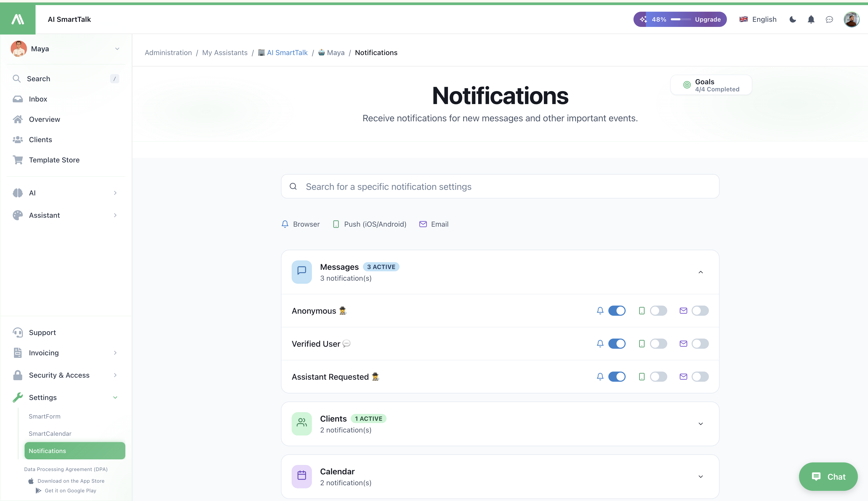The height and width of the screenshot is (501, 868).
Task: Expand the Invoicing submenu chevron
Action: point(115,353)
